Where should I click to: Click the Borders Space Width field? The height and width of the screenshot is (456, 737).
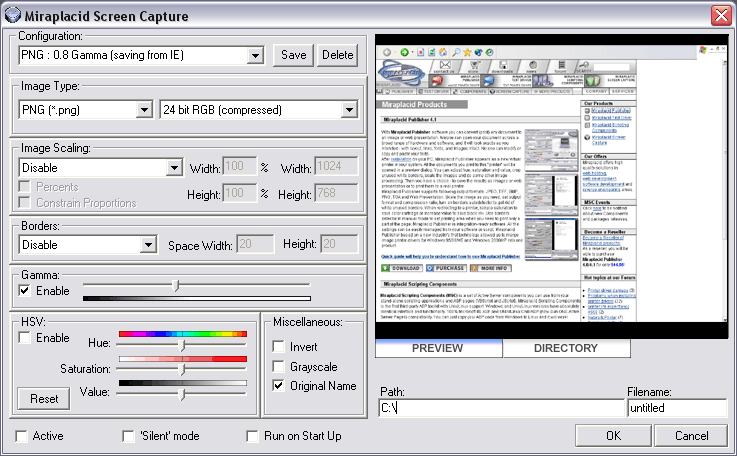(x=255, y=244)
